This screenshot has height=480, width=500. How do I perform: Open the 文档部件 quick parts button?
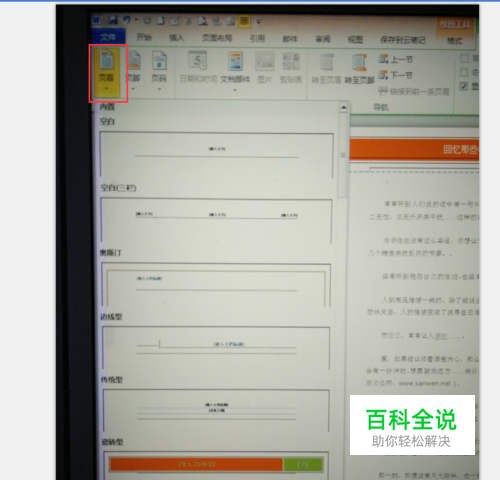click(235, 71)
